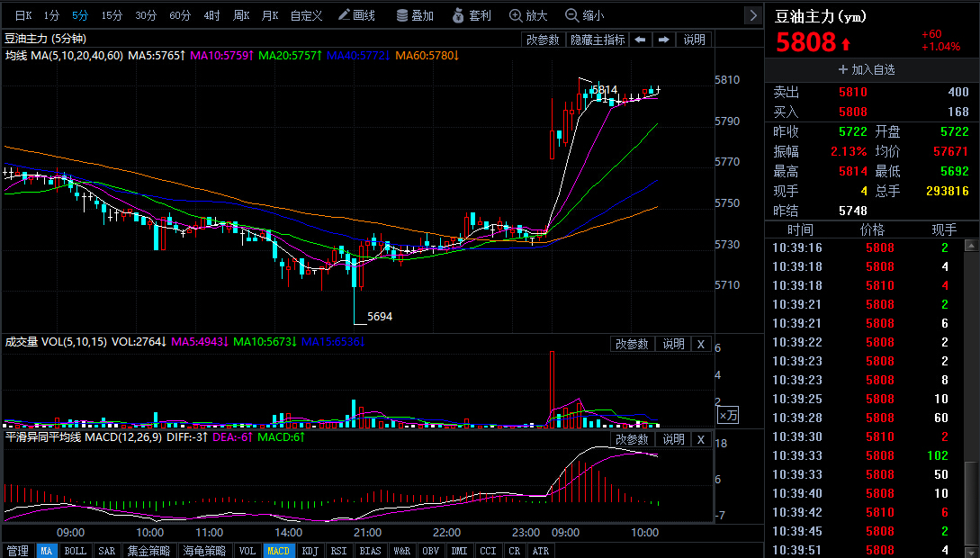Expand the toolbar with right chevron
This screenshot has width=980, height=558.
coord(752,15)
